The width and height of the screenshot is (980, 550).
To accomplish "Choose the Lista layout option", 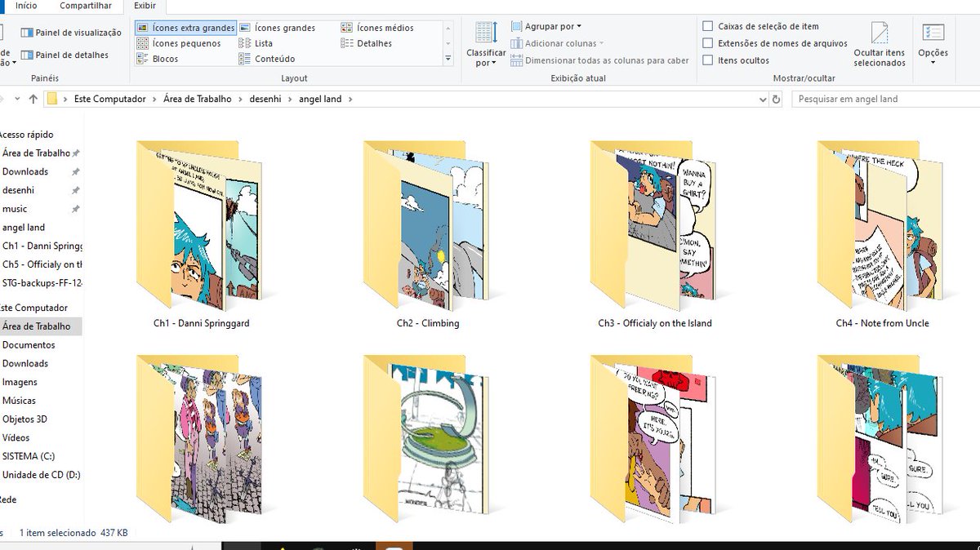I will (256, 43).
